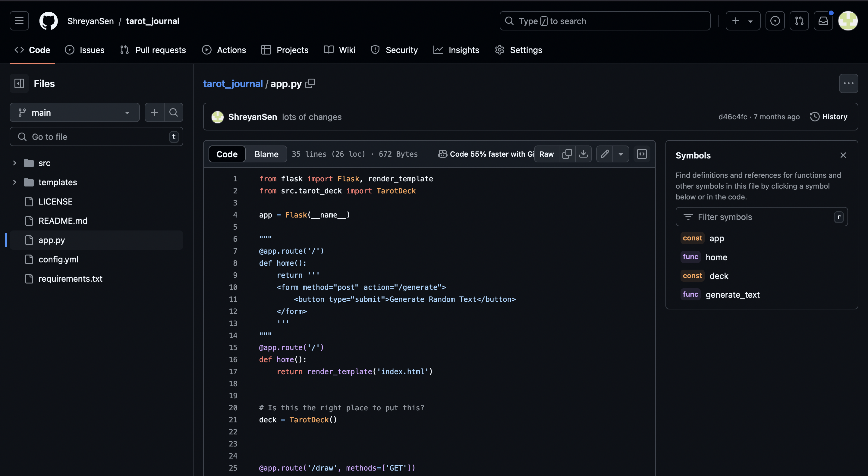Screen dimensions: 868x476
Task: Open the notifications inbox
Action: 823,21
